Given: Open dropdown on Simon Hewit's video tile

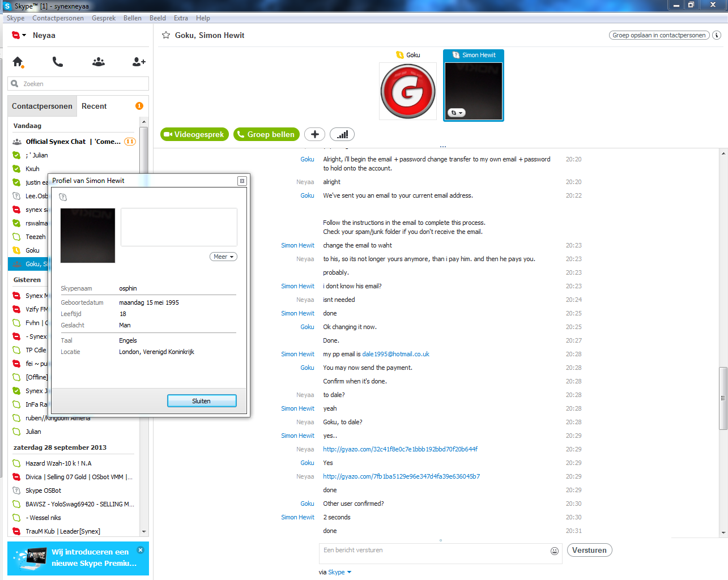Looking at the screenshot, I should tap(456, 113).
